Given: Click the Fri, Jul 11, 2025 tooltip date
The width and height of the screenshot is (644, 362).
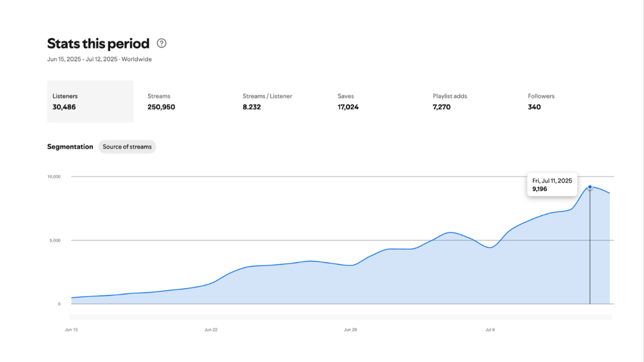Looking at the screenshot, I should (x=552, y=181).
